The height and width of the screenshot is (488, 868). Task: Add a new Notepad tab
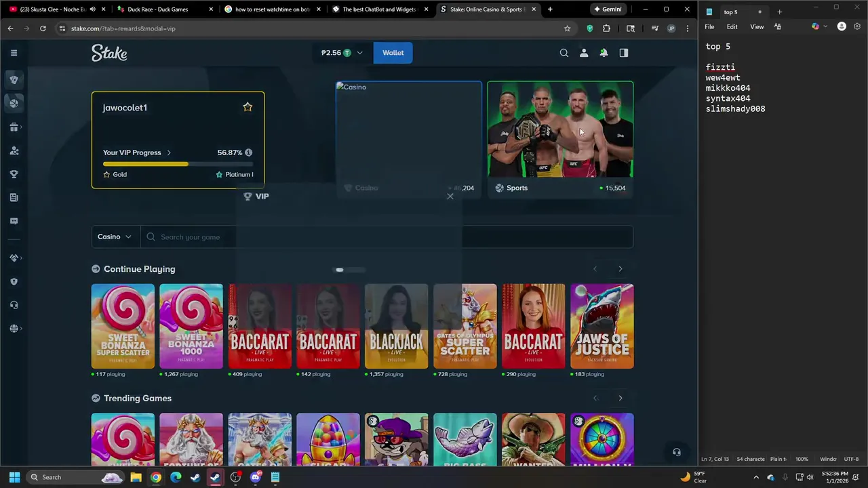point(779,12)
